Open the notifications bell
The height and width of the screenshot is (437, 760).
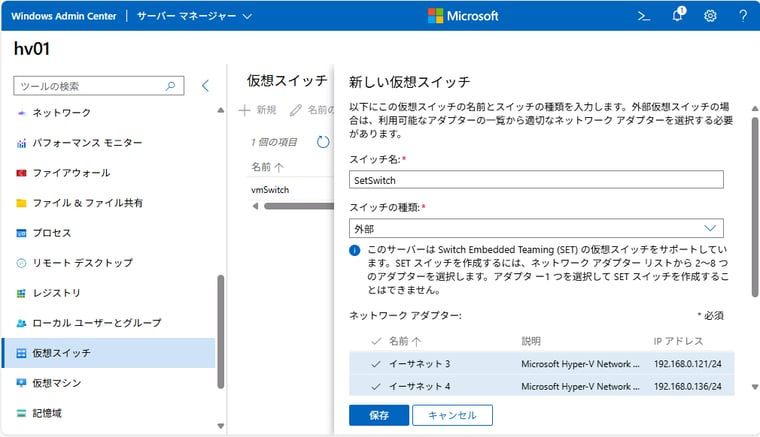click(677, 16)
